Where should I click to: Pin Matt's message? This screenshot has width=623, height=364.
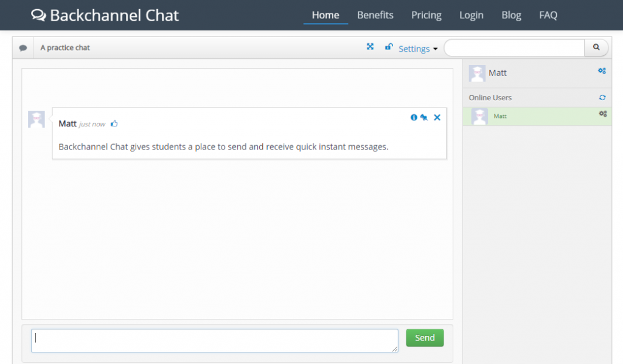click(x=424, y=117)
